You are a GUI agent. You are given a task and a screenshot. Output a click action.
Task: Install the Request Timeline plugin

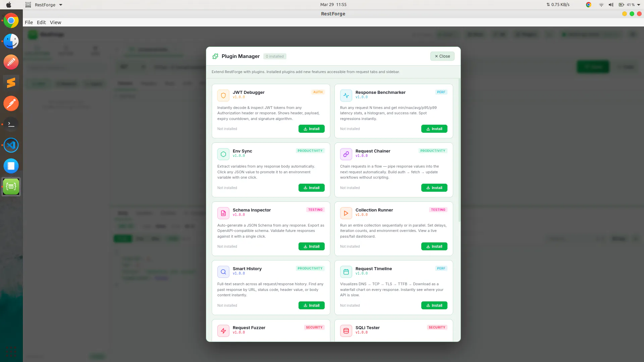click(434, 305)
